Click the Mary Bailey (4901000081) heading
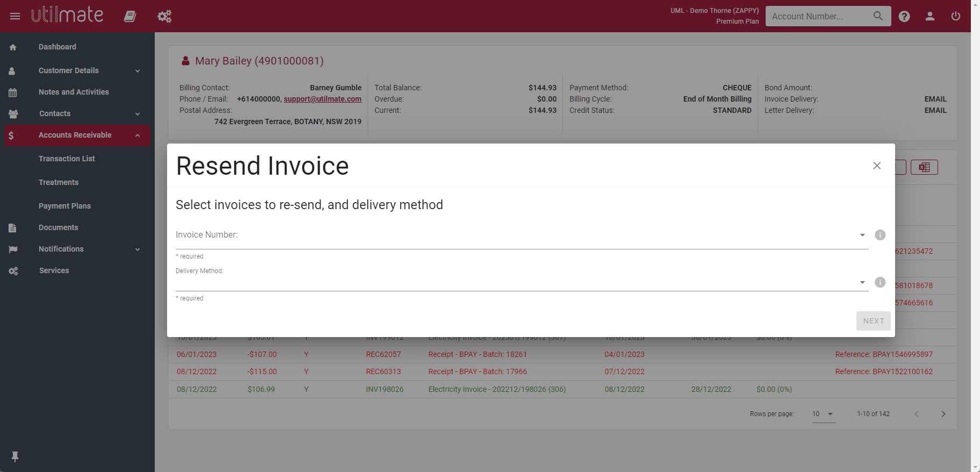 (260, 61)
